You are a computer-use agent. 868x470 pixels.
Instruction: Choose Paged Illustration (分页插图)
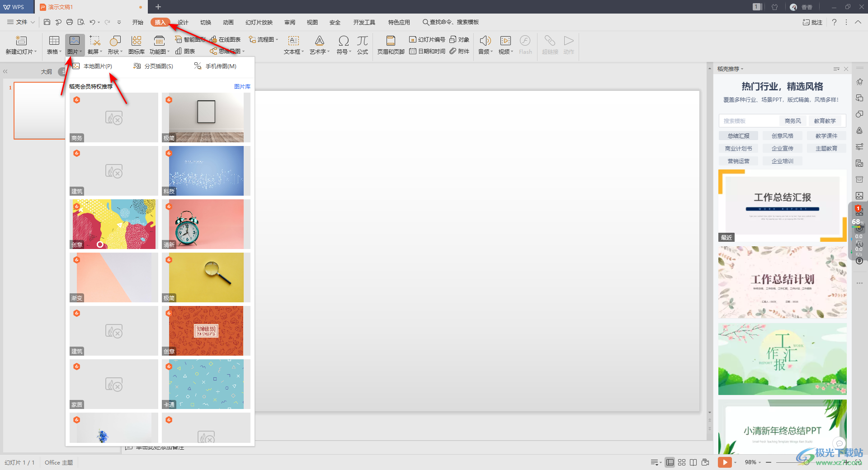(153, 66)
